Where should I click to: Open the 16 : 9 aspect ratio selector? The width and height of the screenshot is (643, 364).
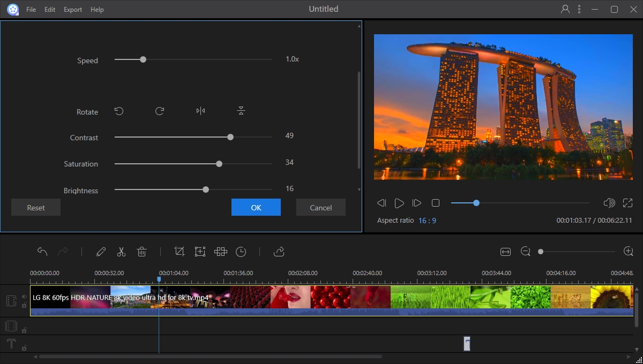coord(427,221)
